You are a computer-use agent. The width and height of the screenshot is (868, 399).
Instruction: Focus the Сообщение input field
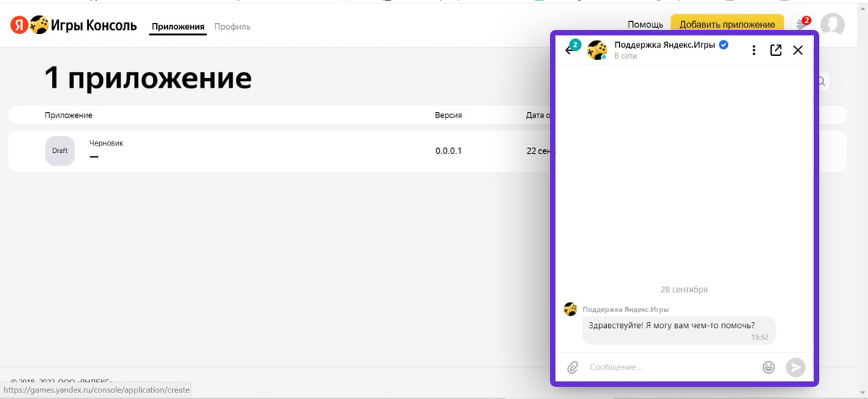pyautogui.click(x=671, y=367)
